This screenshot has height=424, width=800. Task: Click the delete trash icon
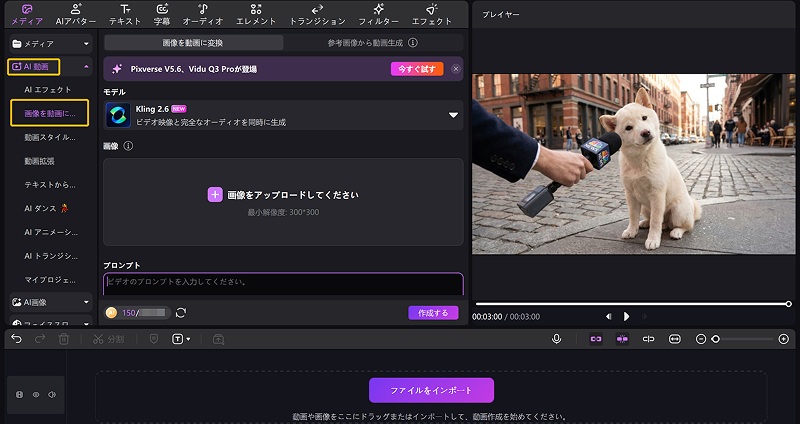tap(63, 339)
